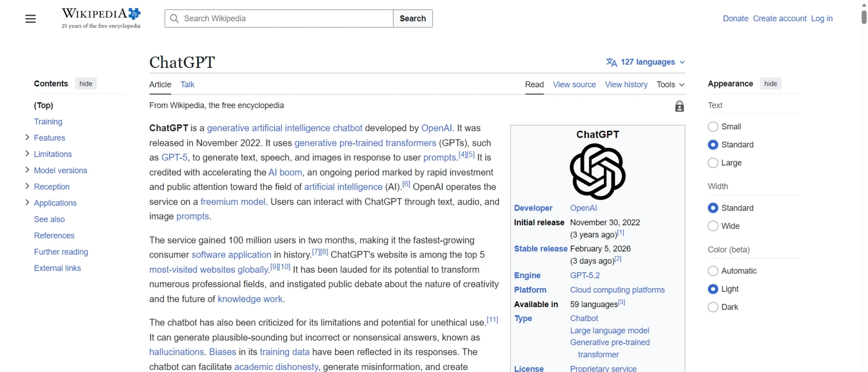The height and width of the screenshot is (372, 868).
Task: Click the Log in link
Action: [822, 19]
